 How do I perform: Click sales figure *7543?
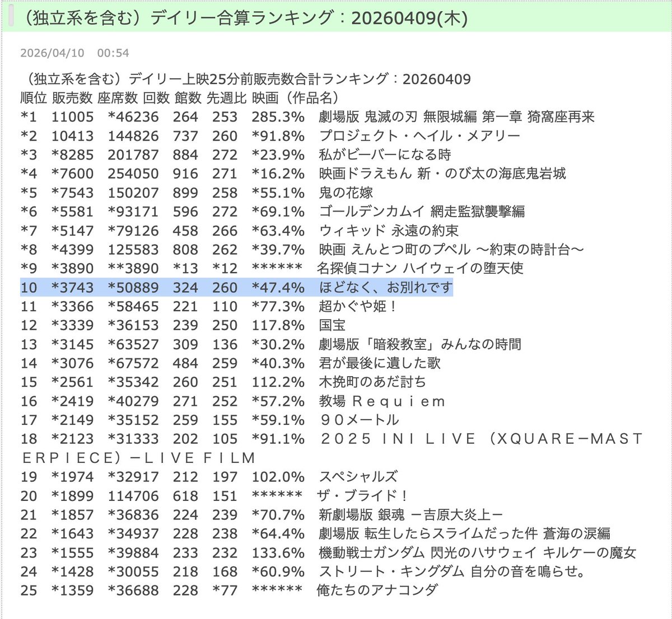point(73,194)
